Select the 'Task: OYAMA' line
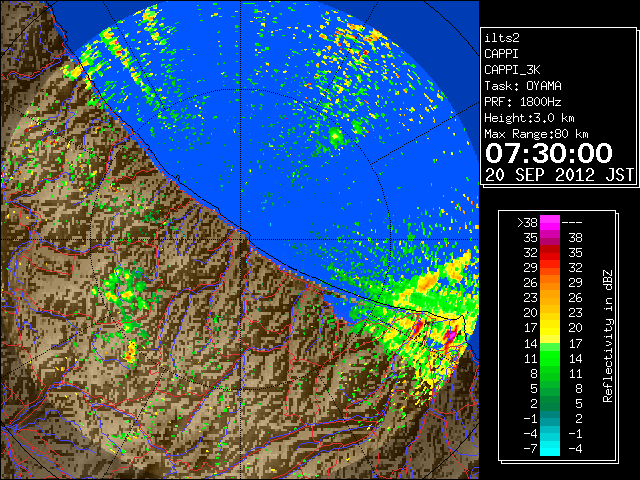This screenshot has width=640, height=480. click(x=523, y=86)
